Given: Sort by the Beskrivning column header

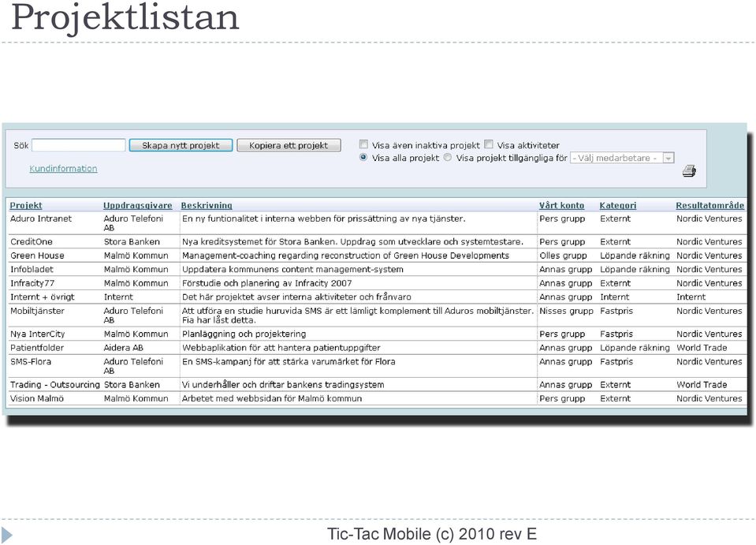Looking at the screenshot, I should tap(207, 206).
